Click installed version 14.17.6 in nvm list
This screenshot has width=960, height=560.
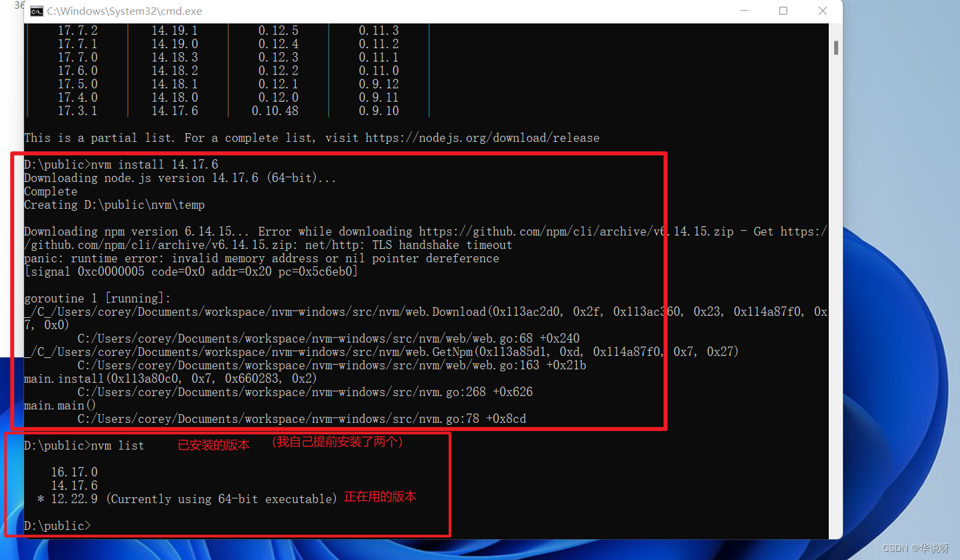(74, 486)
